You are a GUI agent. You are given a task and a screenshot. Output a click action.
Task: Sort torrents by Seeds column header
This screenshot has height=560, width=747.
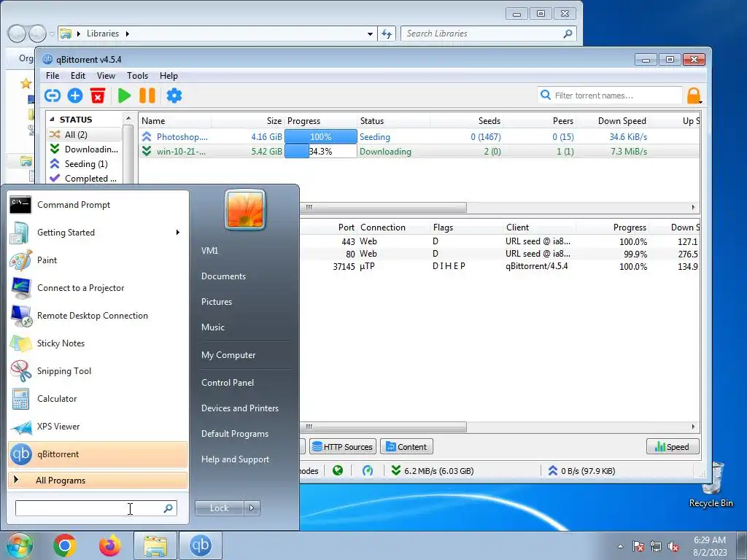[466, 121]
